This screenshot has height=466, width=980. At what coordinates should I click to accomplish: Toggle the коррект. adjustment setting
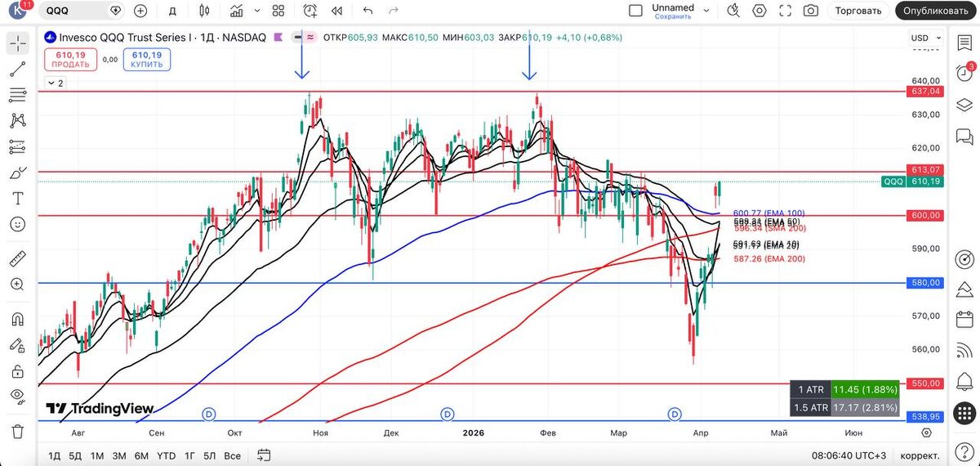click(x=919, y=455)
